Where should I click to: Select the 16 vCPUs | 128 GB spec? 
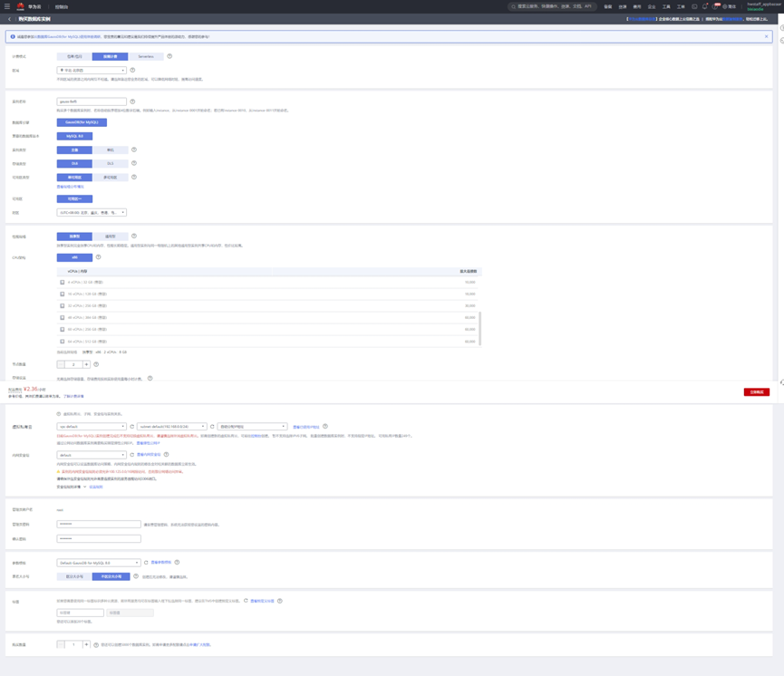pos(63,294)
